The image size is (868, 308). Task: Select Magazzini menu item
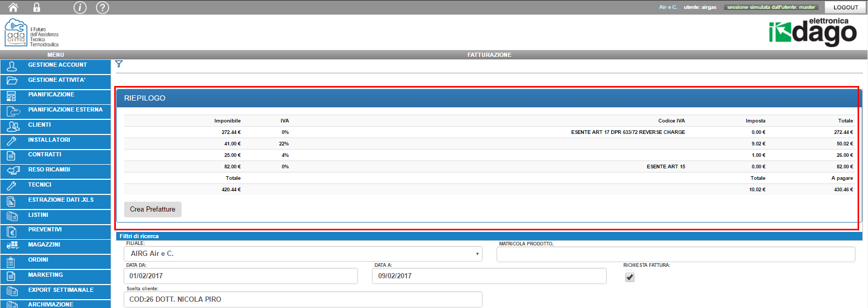point(55,247)
